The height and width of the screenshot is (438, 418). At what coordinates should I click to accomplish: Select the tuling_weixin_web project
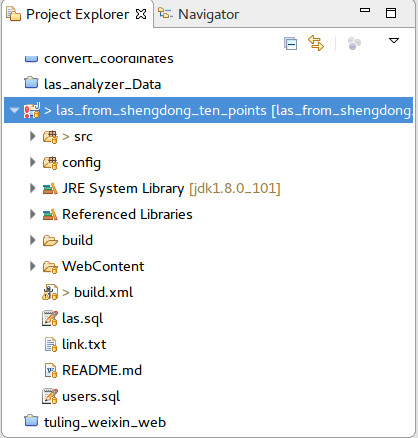[105, 423]
